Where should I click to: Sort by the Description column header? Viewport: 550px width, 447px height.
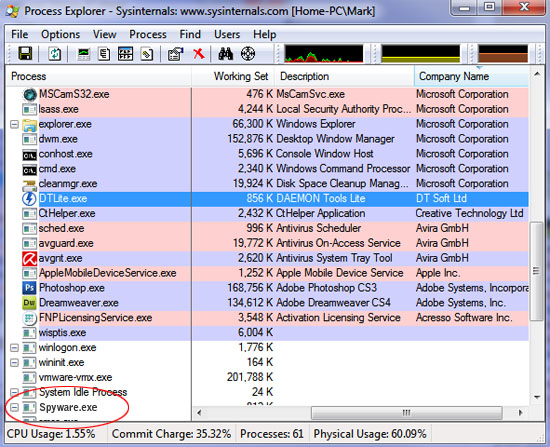coord(345,76)
